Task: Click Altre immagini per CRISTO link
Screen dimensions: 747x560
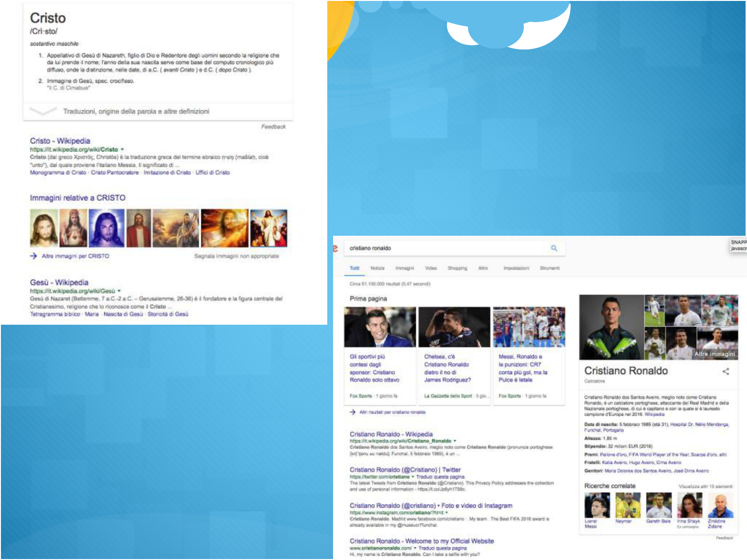Action: pyautogui.click(x=75, y=256)
